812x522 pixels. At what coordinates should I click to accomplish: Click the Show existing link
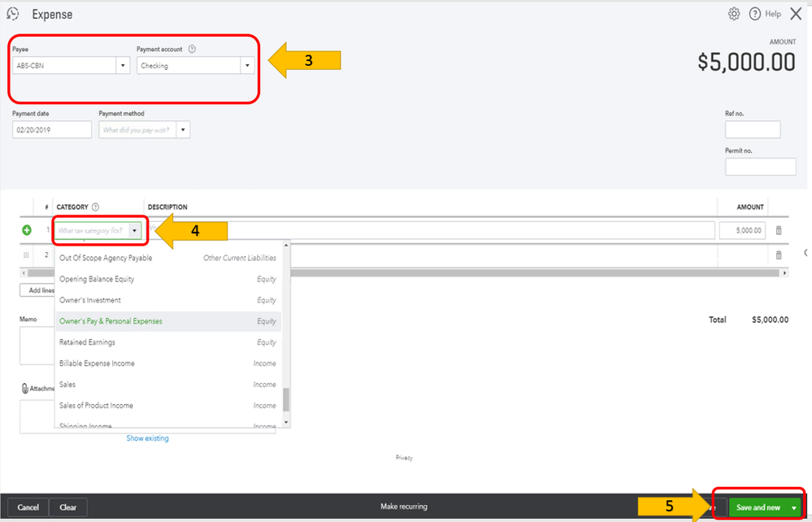click(x=148, y=438)
